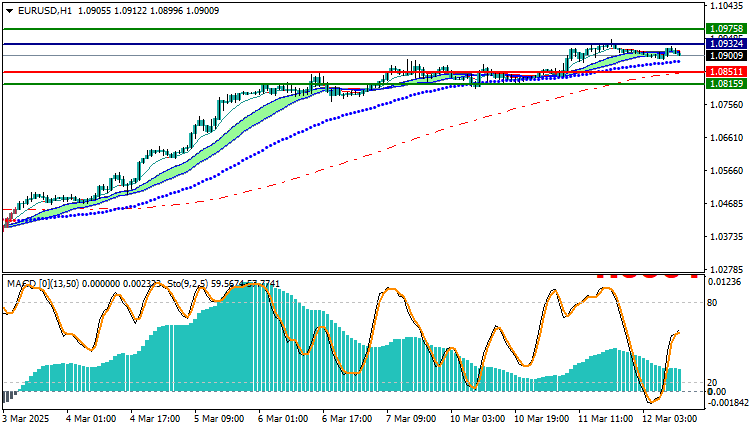The image size is (750, 430).
Task: Click the 1.04685 price scale value
Action: (727, 204)
